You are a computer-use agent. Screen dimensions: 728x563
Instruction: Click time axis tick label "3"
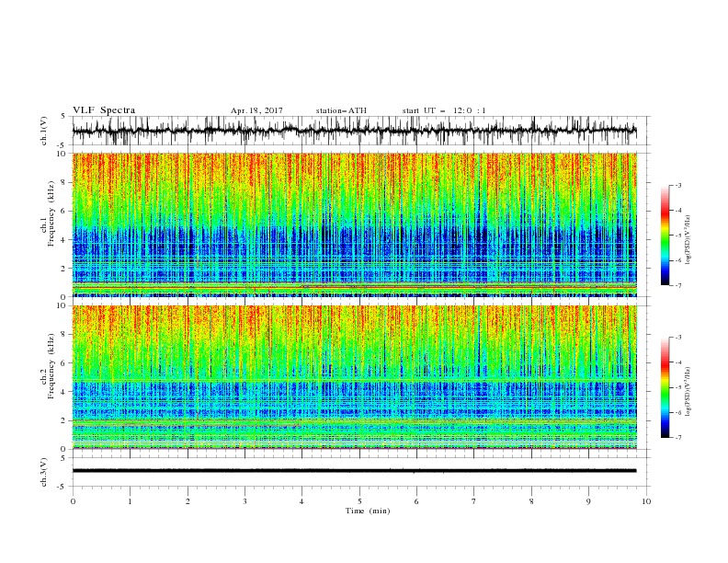[x=245, y=501]
